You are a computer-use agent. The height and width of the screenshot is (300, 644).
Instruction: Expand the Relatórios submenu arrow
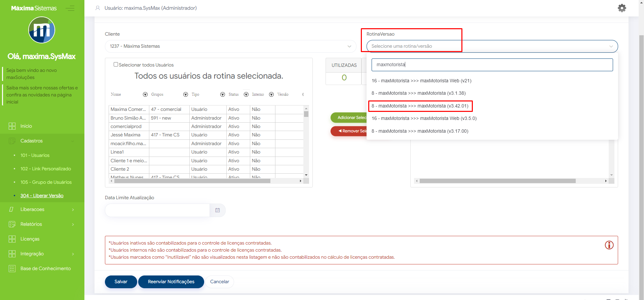pos(73,224)
